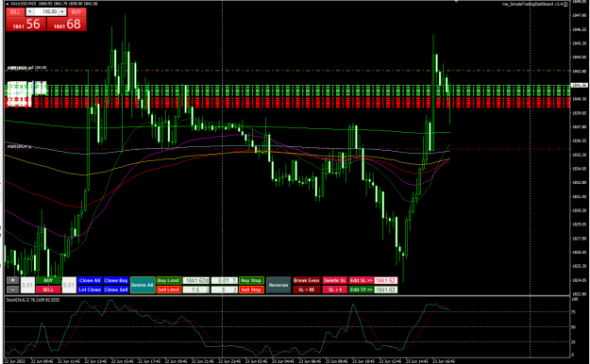Viewport: 590px width, 364px height.
Task: Click the dashboard minus lot button
Action: [12, 290]
